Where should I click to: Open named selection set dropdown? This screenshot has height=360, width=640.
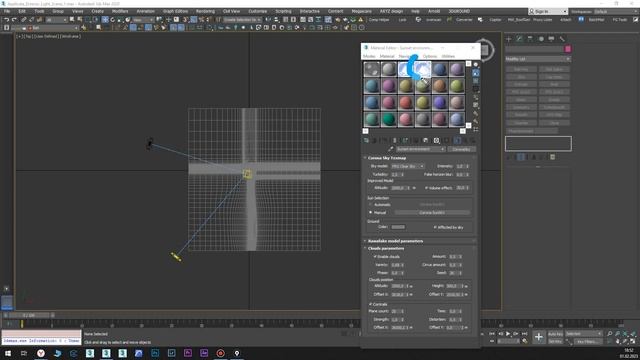[x=242, y=20]
